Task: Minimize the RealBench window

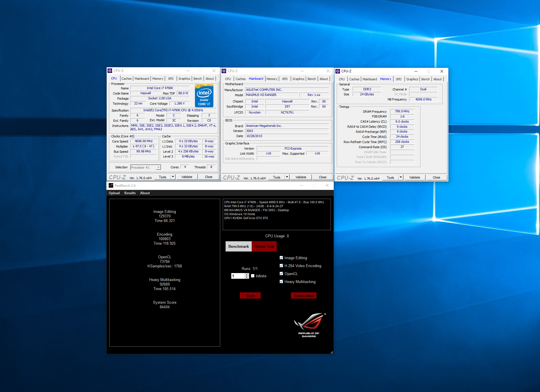Action: coord(301,185)
